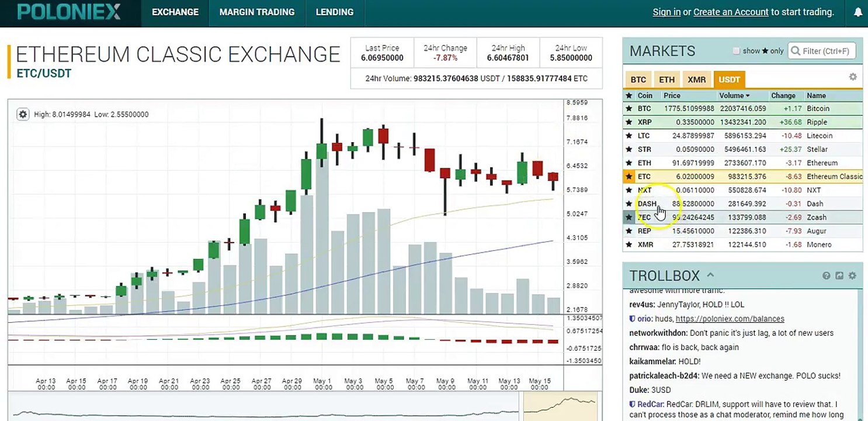Click username patrickaleach-b2d4 in Trollbox

click(x=664, y=375)
